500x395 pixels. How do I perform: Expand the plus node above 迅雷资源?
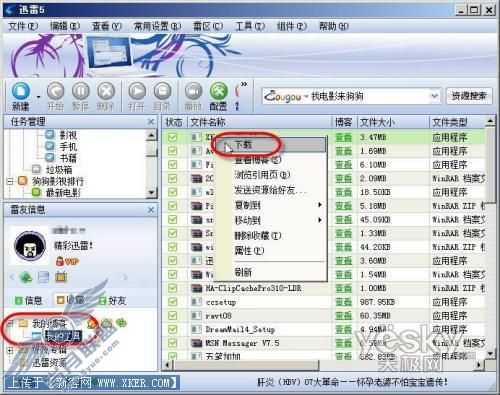click(x=10, y=350)
